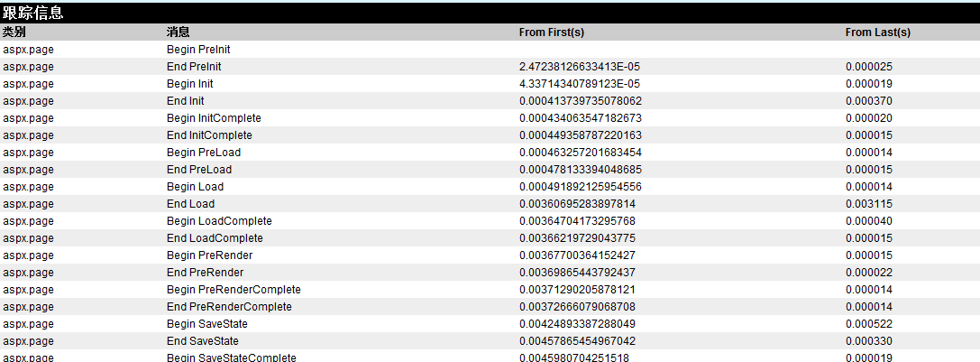This screenshot has height=362, width=980.
Task: Click End Init message text
Action: coord(185,101)
